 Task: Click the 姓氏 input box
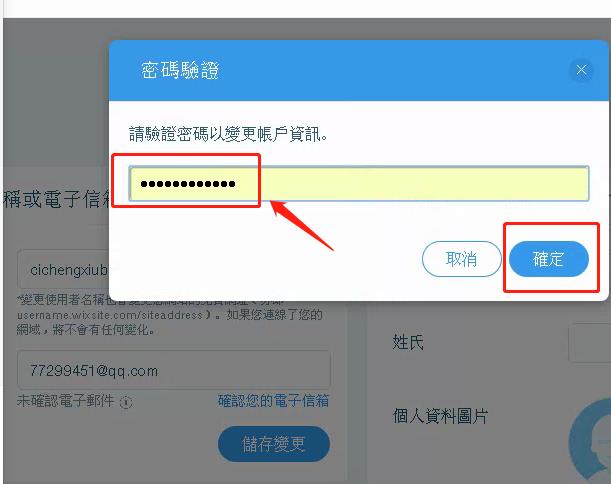click(x=590, y=343)
